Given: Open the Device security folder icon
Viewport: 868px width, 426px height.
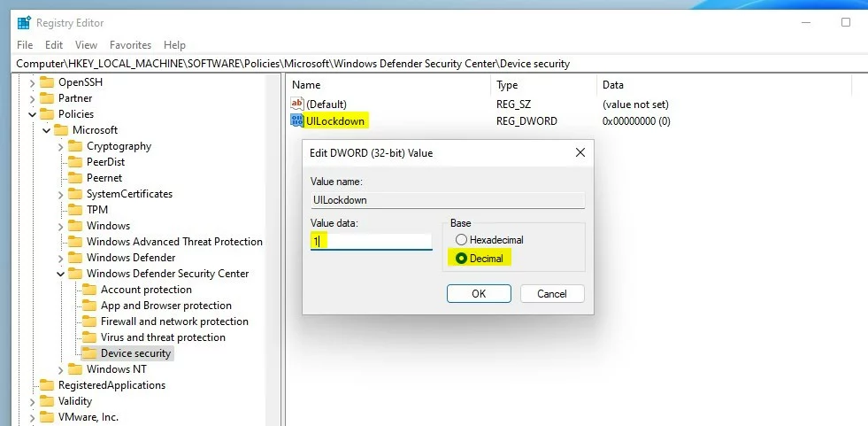Looking at the screenshot, I should (x=89, y=352).
